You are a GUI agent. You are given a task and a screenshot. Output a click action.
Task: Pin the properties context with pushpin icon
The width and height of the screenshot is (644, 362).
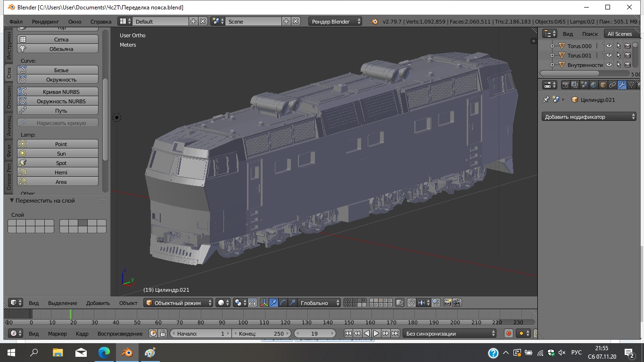[546, 99]
